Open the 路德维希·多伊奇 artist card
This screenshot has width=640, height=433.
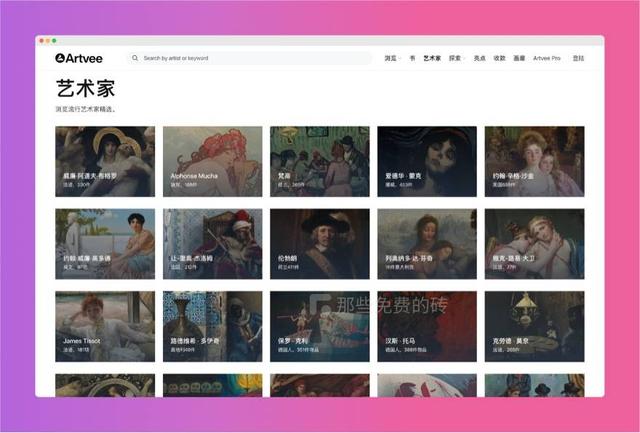213,326
